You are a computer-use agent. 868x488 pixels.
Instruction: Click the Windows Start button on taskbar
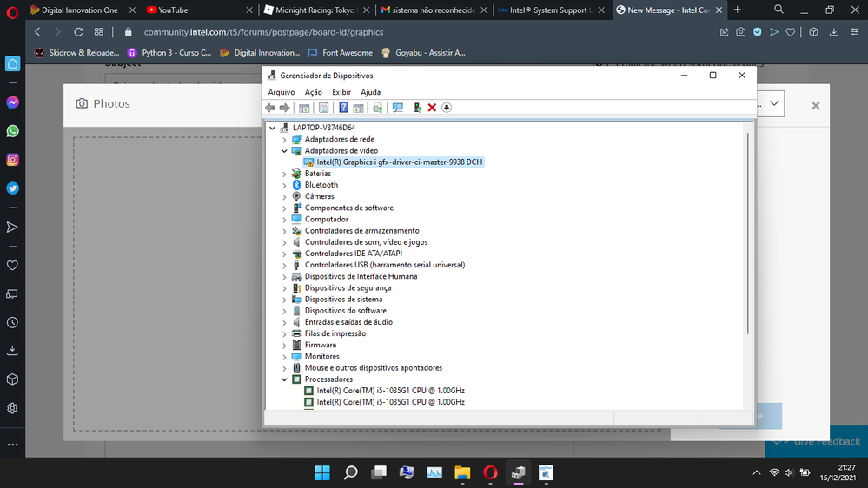(x=322, y=472)
